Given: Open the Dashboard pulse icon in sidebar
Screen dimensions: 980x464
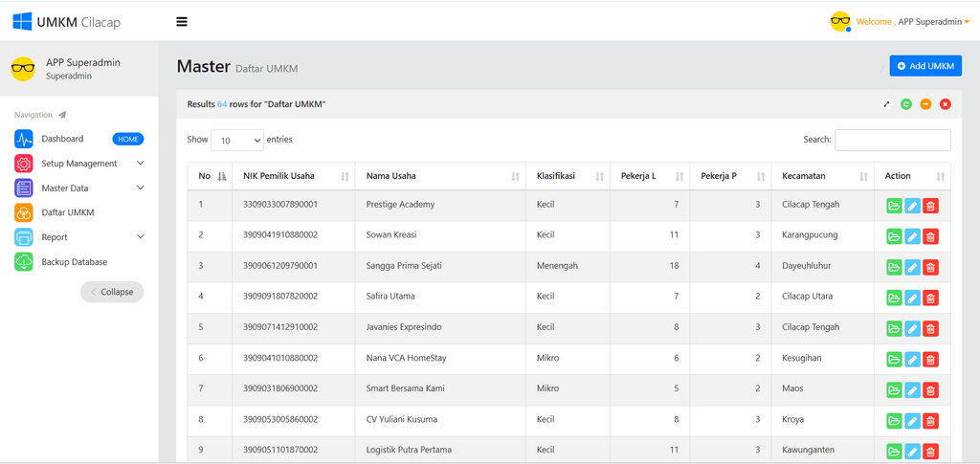Looking at the screenshot, I should (x=24, y=139).
